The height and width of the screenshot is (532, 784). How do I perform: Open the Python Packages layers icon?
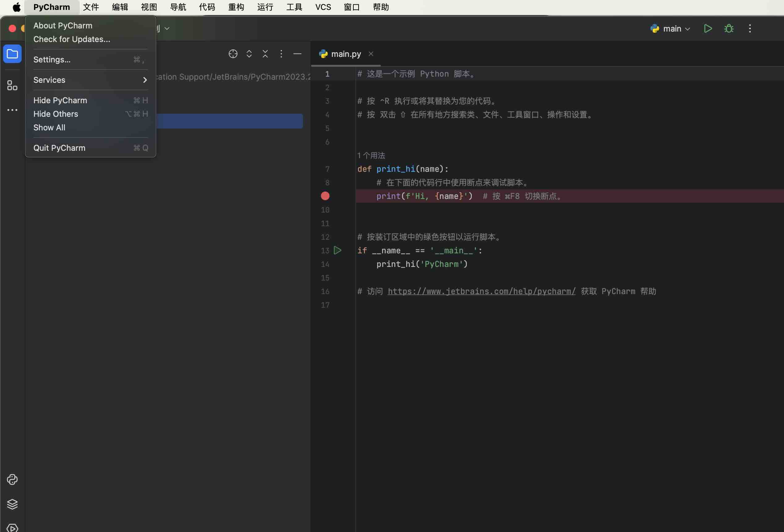pyautogui.click(x=12, y=504)
